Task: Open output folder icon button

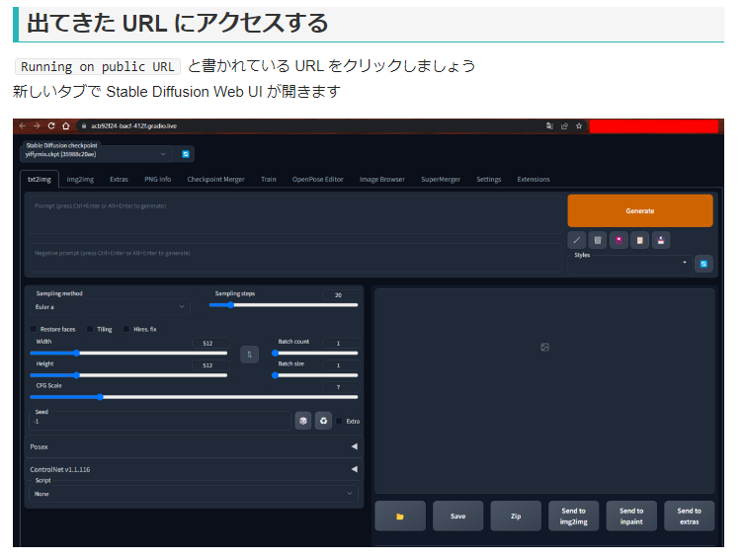Action: pyautogui.click(x=400, y=516)
